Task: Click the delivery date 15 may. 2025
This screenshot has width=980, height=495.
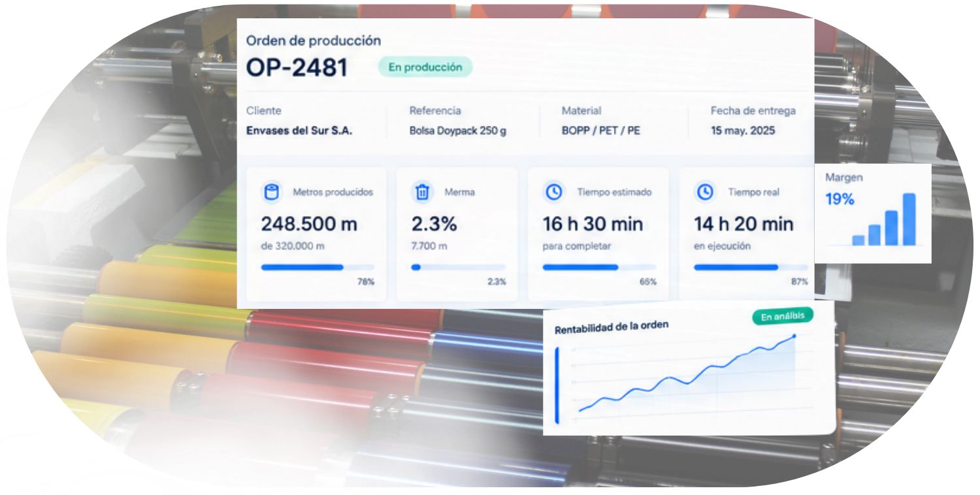Action: [x=743, y=131]
